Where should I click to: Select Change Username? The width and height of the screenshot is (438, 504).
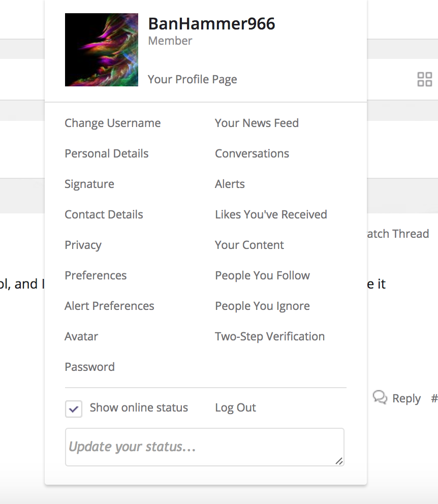112,123
